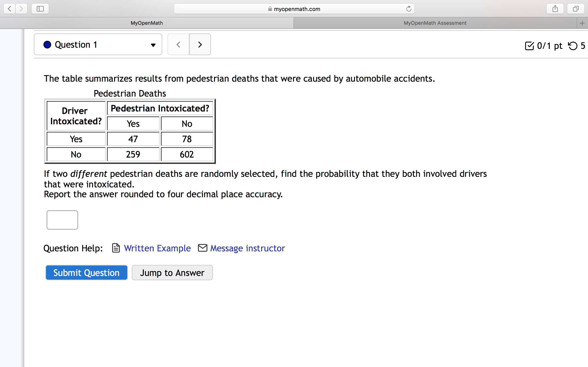The image size is (588, 367).
Task: Click the attempts retry icon showing 5
Action: [x=572, y=46]
